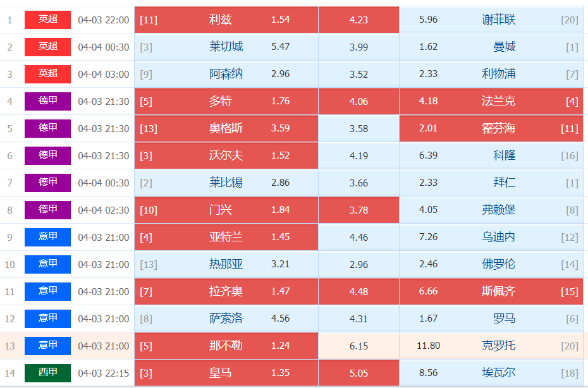Toggle draw odds 3.78 in 门兴 match
This screenshot has width=588, height=388.
[358, 210]
